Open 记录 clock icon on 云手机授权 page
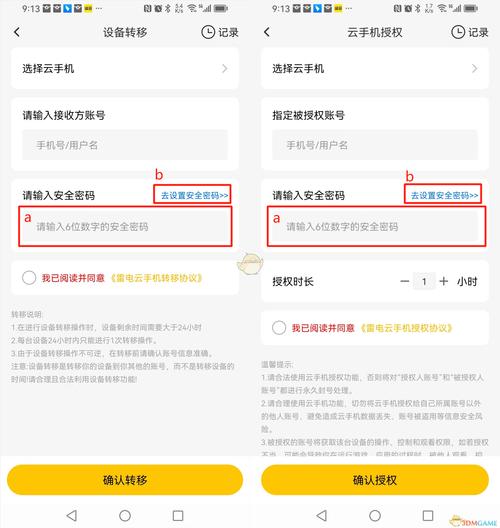The width and height of the screenshot is (500, 528). pyautogui.click(x=458, y=32)
